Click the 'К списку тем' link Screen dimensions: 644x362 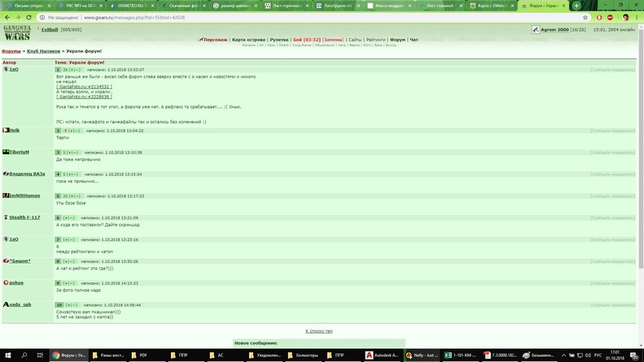pyautogui.click(x=319, y=331)
